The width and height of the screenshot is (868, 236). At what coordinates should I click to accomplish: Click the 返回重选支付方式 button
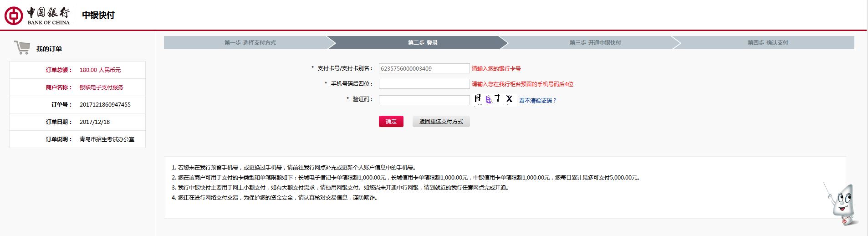(441, 122)
